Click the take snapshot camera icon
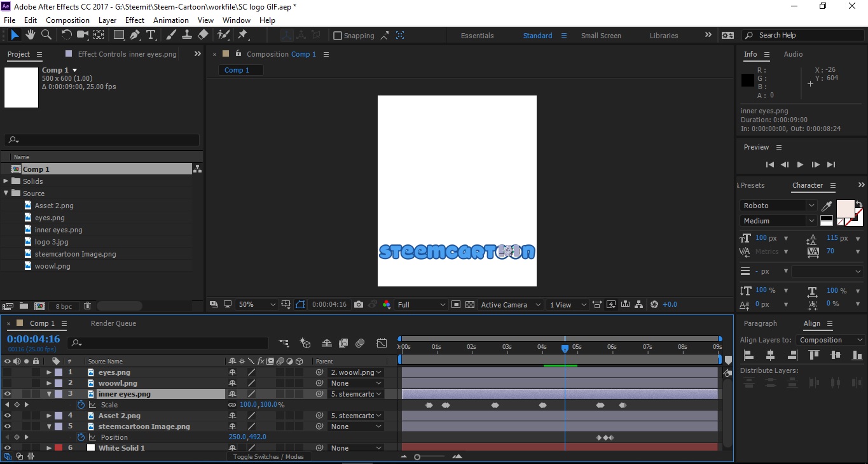Screen dimensions: 868x464 pyautogui.click(x=359, y=305)
